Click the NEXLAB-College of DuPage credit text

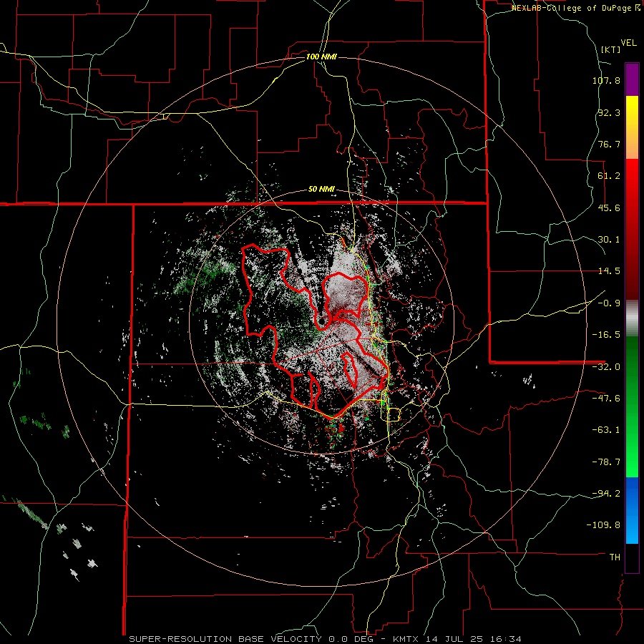[x=575, y=8]
